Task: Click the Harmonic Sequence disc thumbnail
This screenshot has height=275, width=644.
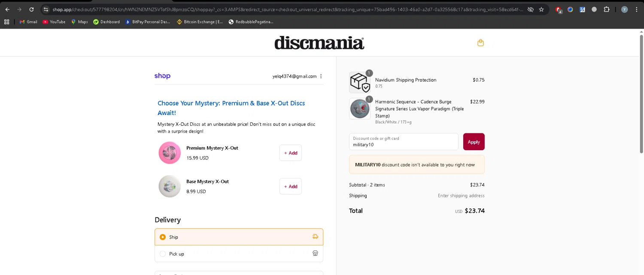Action: [360, 109]
